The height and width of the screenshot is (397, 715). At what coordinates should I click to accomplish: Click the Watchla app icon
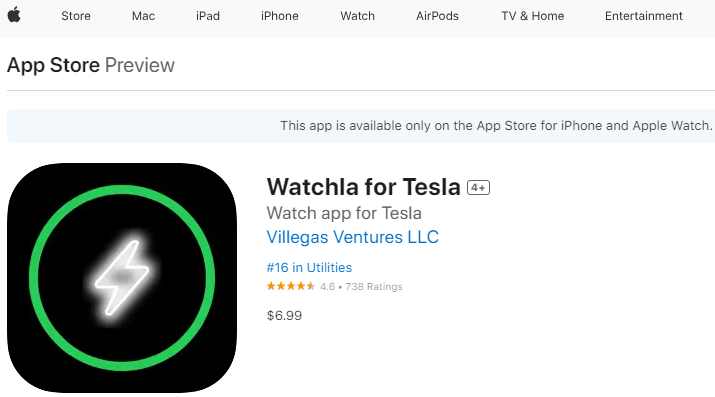point(122,278)
